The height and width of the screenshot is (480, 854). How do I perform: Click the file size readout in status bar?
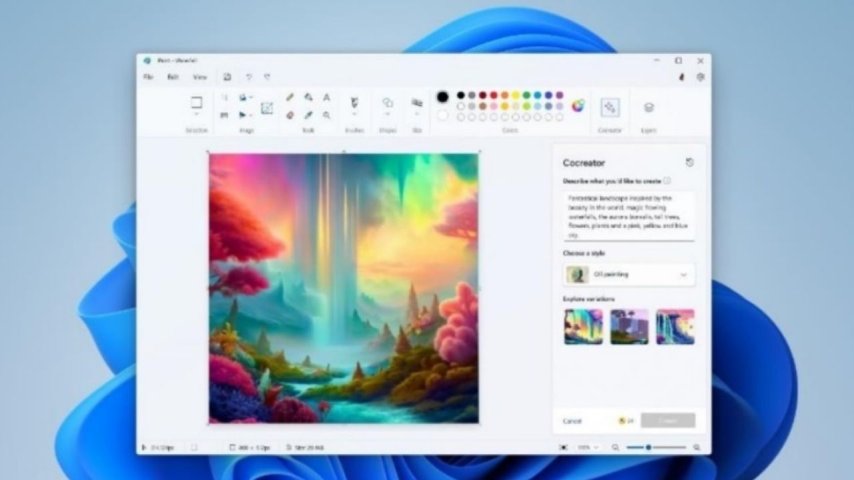click(305, 447)
